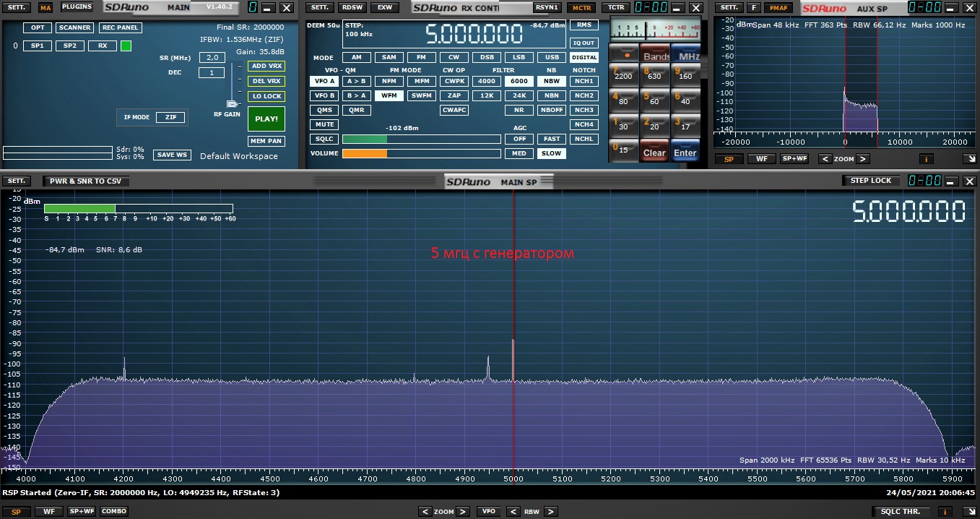
Task: Zoom in on AUX SP spectrum
Action: [863, 159]
